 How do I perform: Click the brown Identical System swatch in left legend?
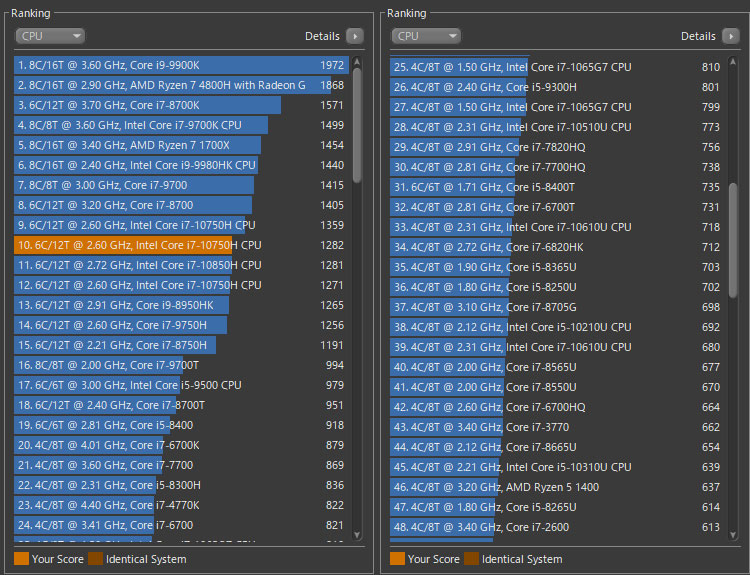[96, 559]
